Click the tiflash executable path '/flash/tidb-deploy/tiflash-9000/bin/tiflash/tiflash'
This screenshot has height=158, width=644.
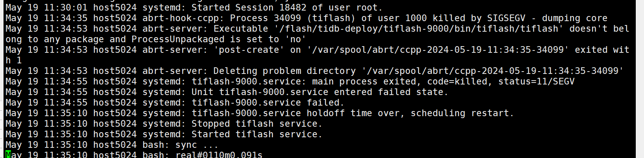(x=416, y=29)
